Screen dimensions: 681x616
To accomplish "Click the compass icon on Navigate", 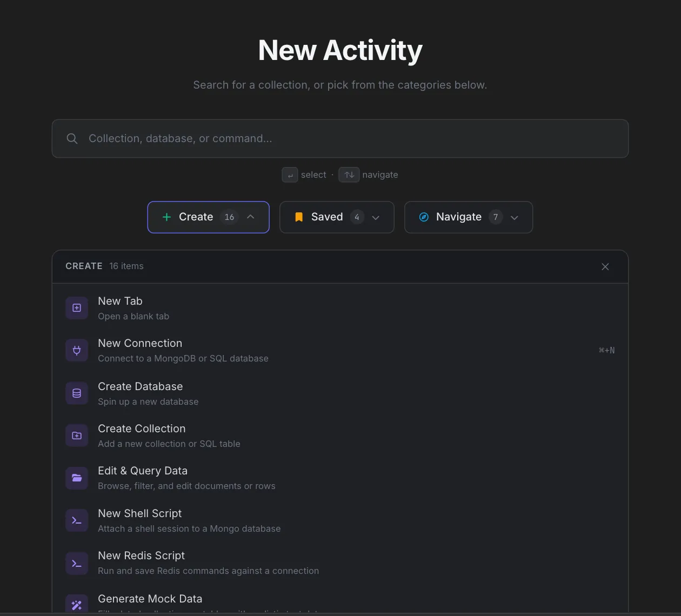I will click(424, 217).
